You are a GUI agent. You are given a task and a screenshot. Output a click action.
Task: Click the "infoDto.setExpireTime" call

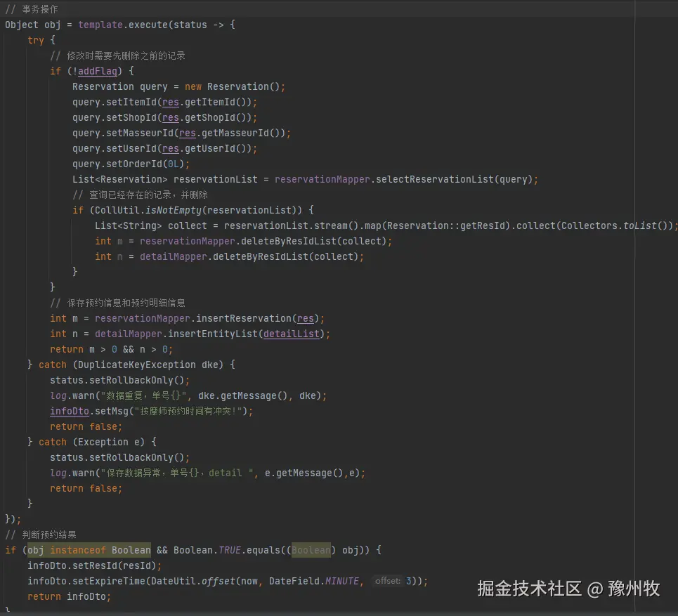pos(86,582)
